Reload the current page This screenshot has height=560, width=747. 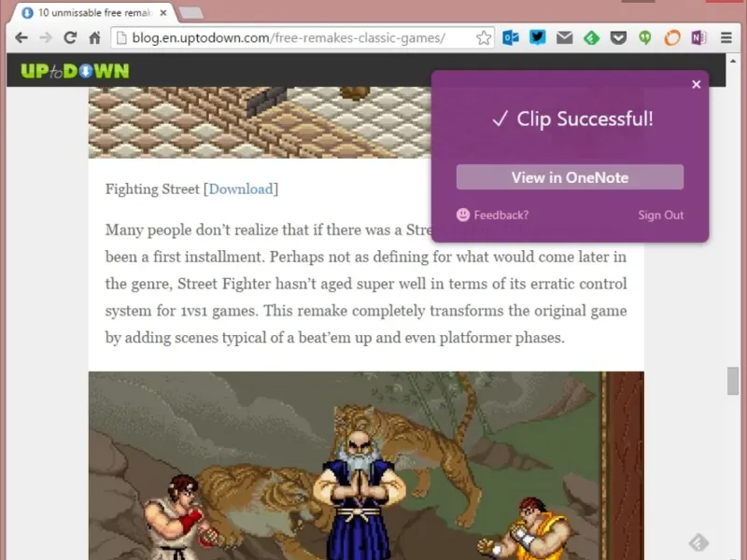[x=71, y=37]
